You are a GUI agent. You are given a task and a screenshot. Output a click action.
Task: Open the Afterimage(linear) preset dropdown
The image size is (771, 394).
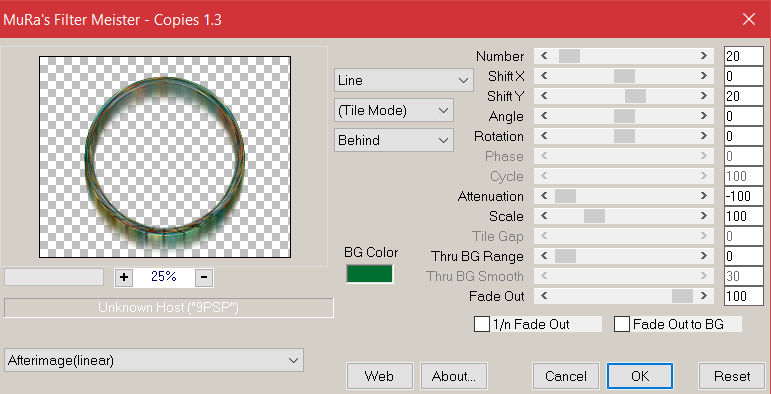tap(154, 361)
